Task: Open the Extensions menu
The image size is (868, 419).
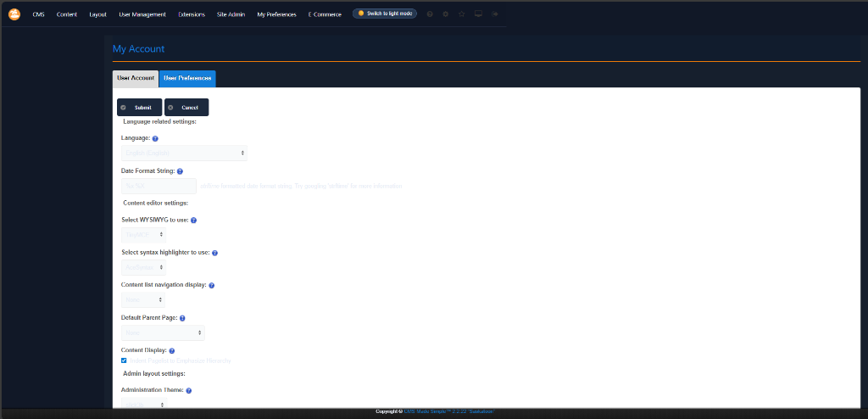Action: click(x=192, y=14)
